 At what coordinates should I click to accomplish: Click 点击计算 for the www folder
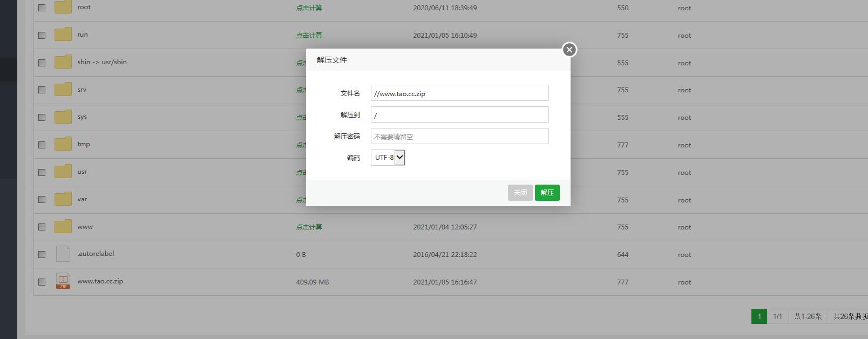309,227
